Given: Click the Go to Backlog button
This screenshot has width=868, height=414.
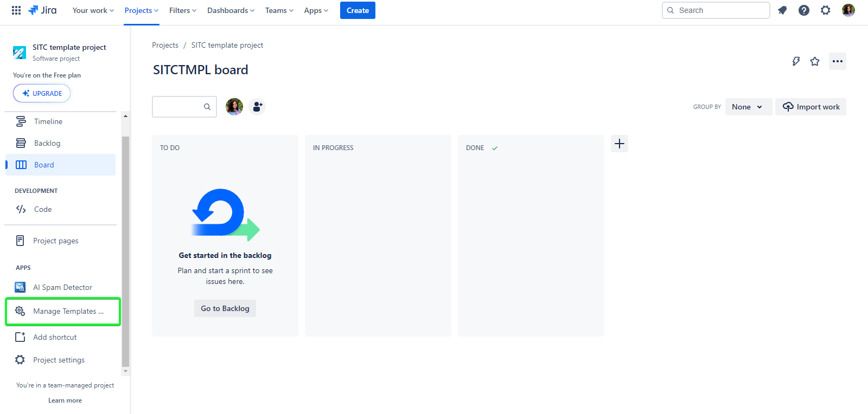Looking at the screenshot, I should 225,308.
